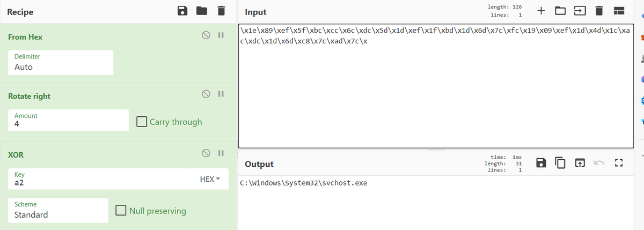This screenshot has height=230, width=644.
Task: Disable the From Hex operation
Action: pos(205,36)
